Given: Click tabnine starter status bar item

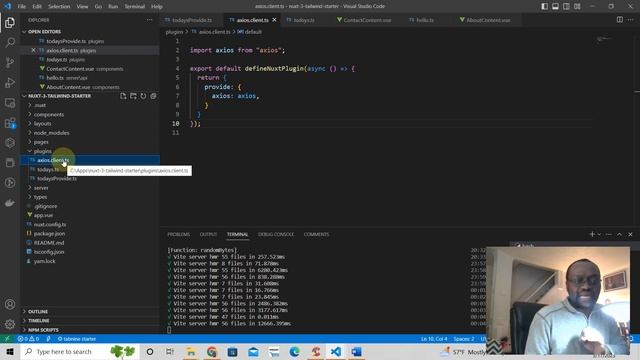Looking at the screenshot, I should click(77, 339).
